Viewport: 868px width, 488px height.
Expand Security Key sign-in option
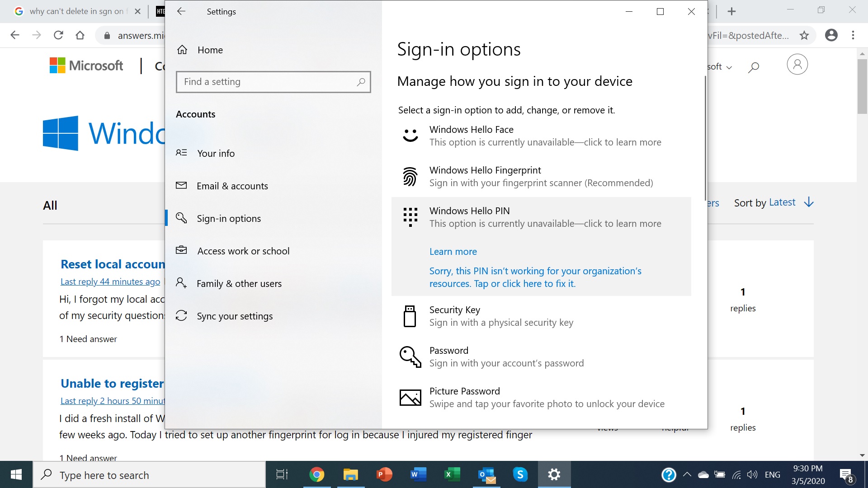pyautogui.click(x=541, y=316)
